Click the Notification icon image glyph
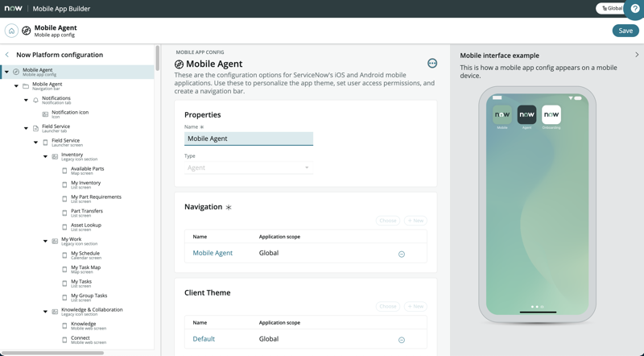 click(x=45, y=114)
